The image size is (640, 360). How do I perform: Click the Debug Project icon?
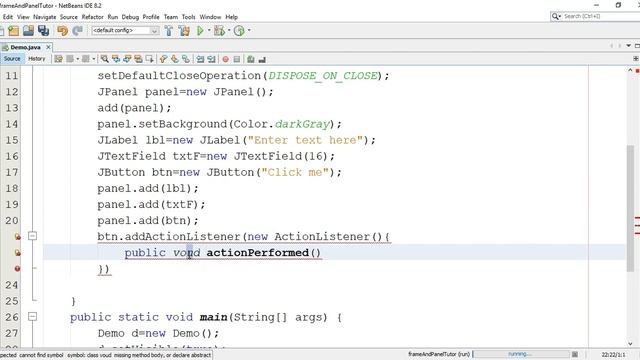(x=220, y=31)
